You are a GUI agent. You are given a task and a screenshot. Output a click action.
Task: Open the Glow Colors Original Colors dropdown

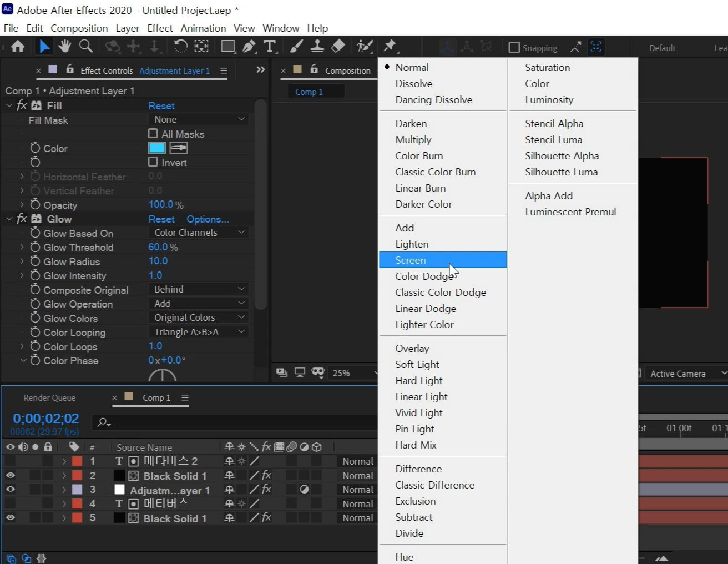click(198, 318)
